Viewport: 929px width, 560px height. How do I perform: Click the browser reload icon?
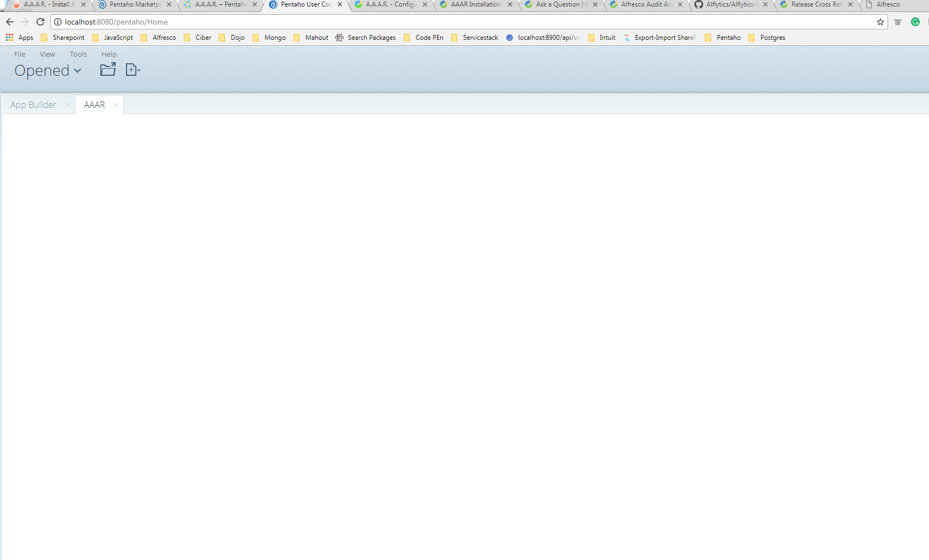tap(40, 22)
